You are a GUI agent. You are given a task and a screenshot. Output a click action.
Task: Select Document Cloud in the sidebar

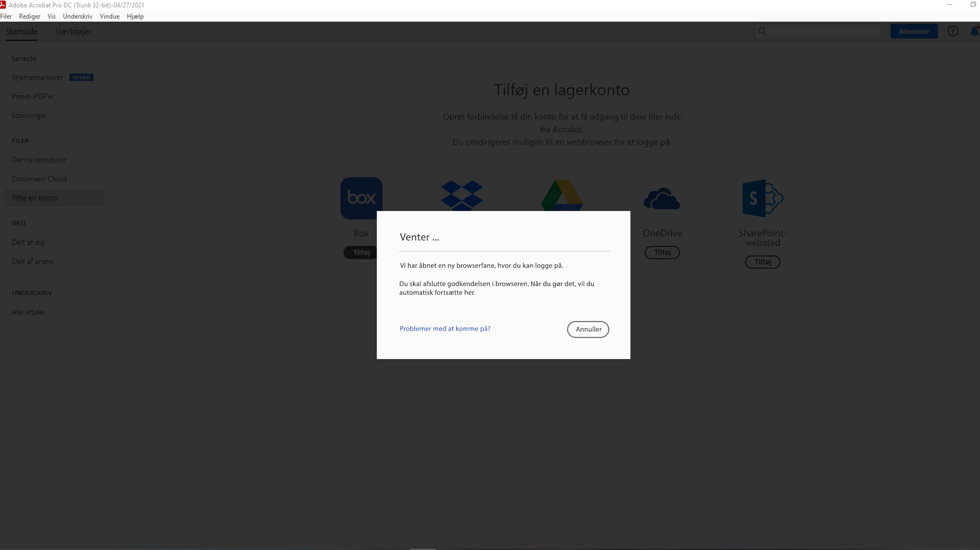coord(39,178)
